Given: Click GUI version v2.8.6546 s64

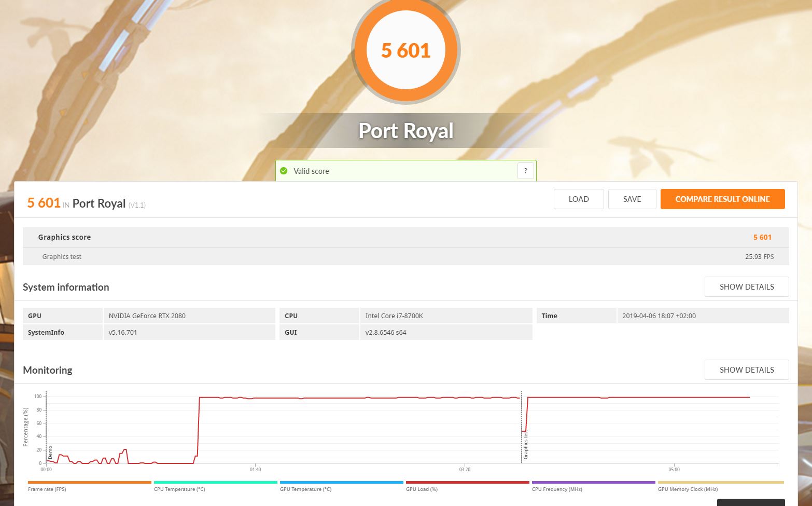Looking at the screenshot, I should (x=446, y=332).
